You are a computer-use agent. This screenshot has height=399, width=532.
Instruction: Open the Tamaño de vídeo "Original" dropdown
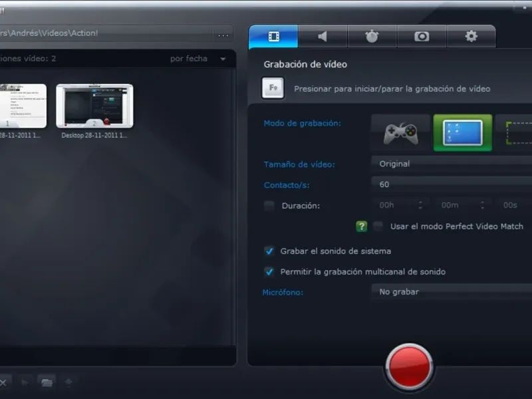(x=452, y=164)
